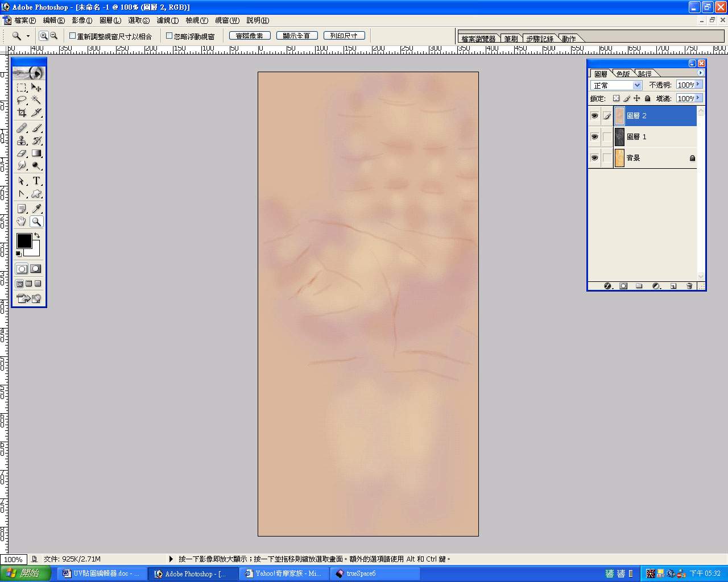
Task: Delete layer using trash icon
Action: pyautogui.click(x=689, y=286)
